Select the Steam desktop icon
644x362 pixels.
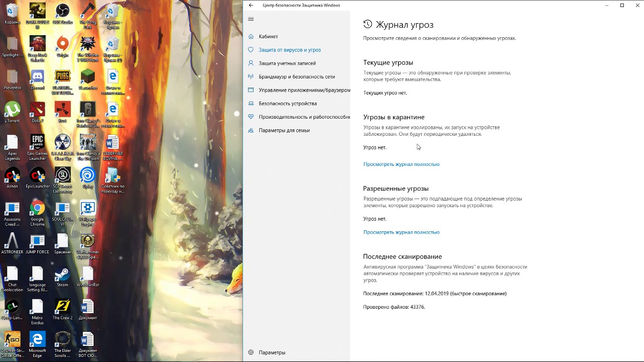pyautogui.click(x=62, y=277)
